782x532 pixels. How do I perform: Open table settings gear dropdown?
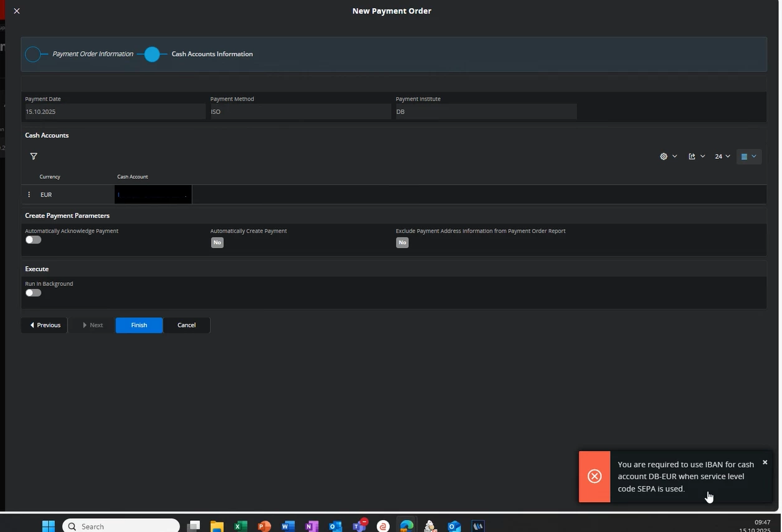(668, 156)
